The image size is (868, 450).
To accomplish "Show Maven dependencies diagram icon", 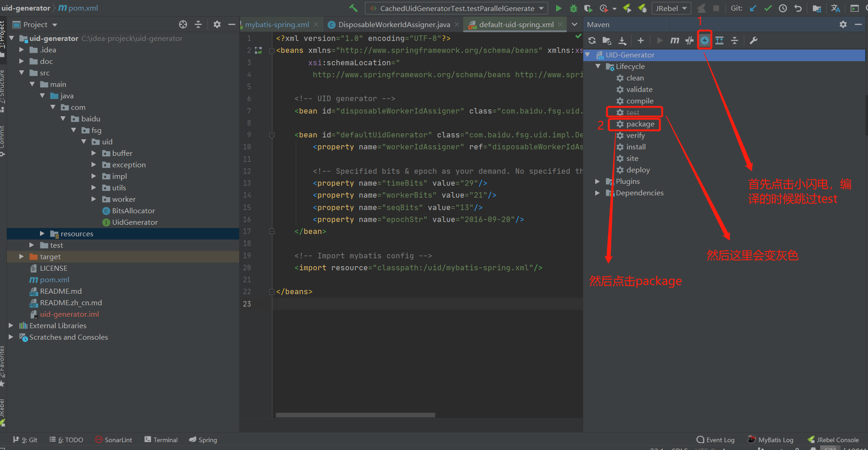I will click(x=719, y=40).
